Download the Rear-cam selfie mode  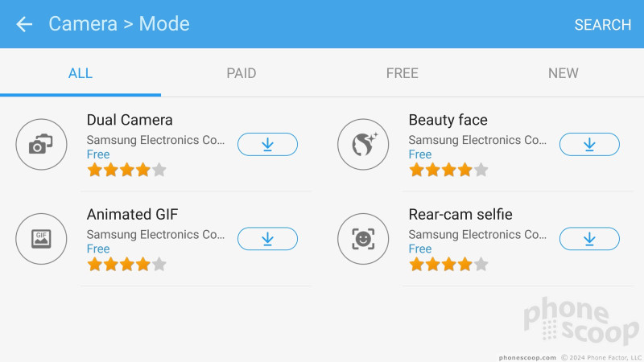(589, 239)
